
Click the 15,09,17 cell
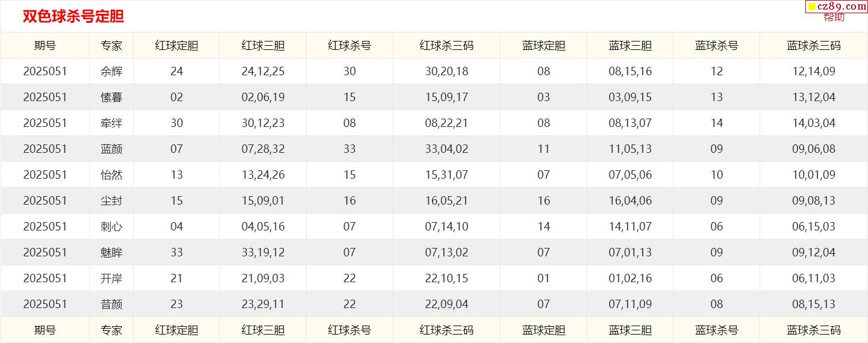point(446,97)
